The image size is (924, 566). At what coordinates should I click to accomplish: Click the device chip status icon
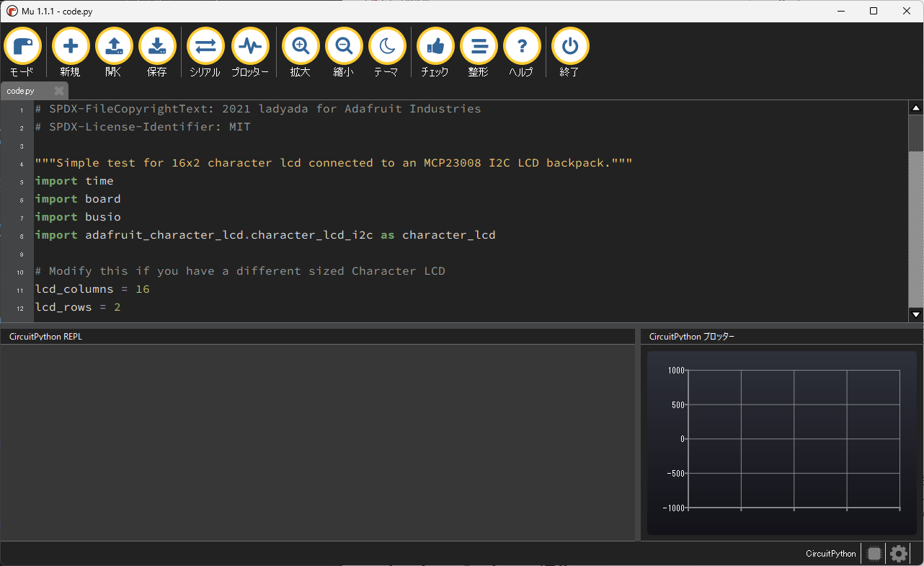874,554
